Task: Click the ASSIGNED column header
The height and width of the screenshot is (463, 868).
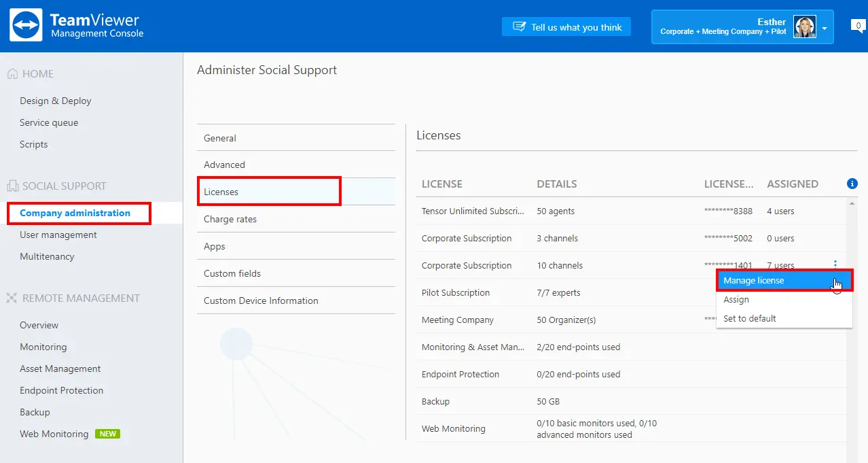Action: (x=793, y=184)
